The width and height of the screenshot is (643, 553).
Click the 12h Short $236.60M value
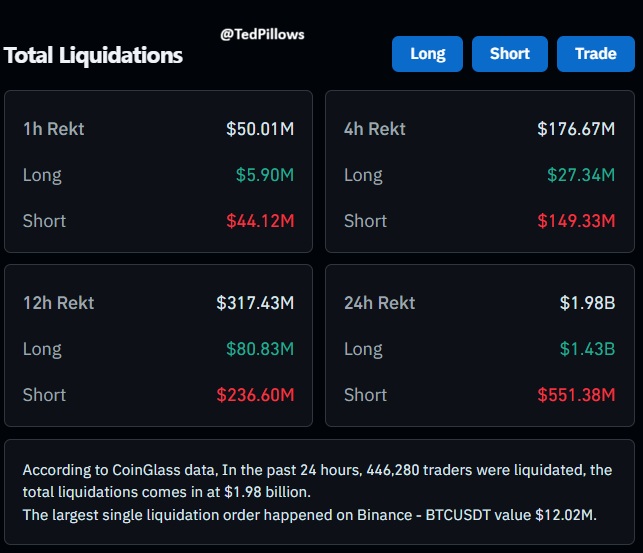(x=255, y=395)
